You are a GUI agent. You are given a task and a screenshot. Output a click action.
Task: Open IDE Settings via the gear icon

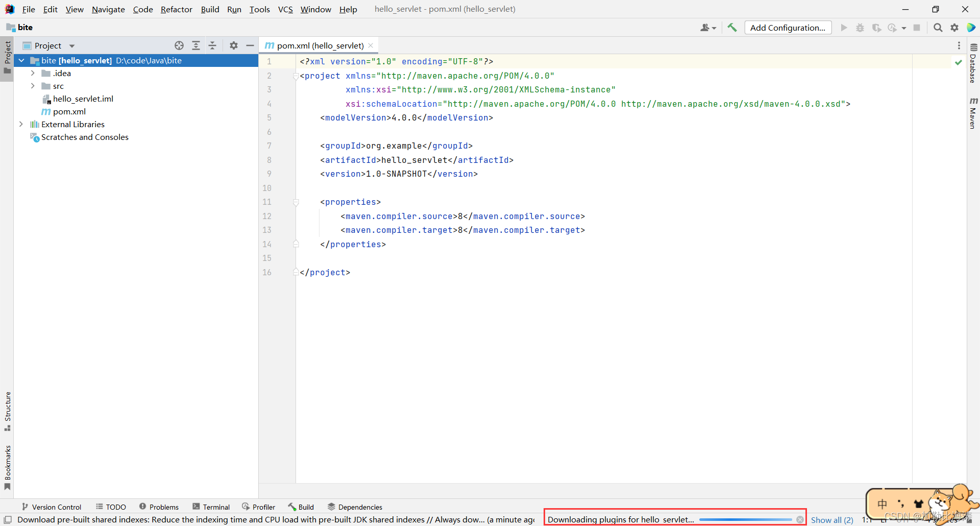(x=954, y=28)
